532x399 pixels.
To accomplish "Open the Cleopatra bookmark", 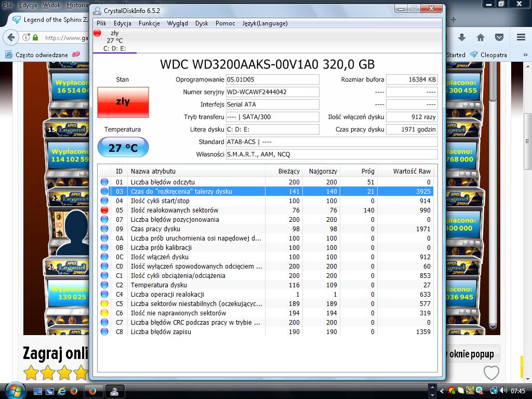I will [488, 55].
